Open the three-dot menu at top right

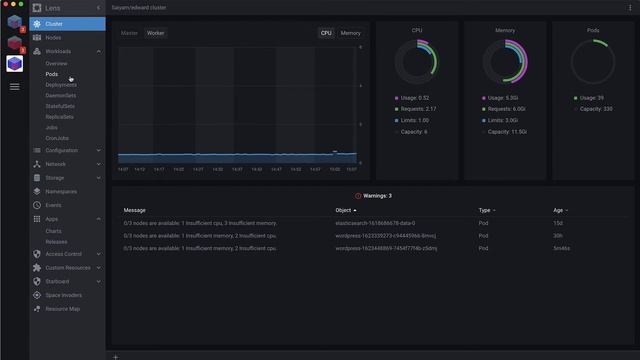(630, 7)
